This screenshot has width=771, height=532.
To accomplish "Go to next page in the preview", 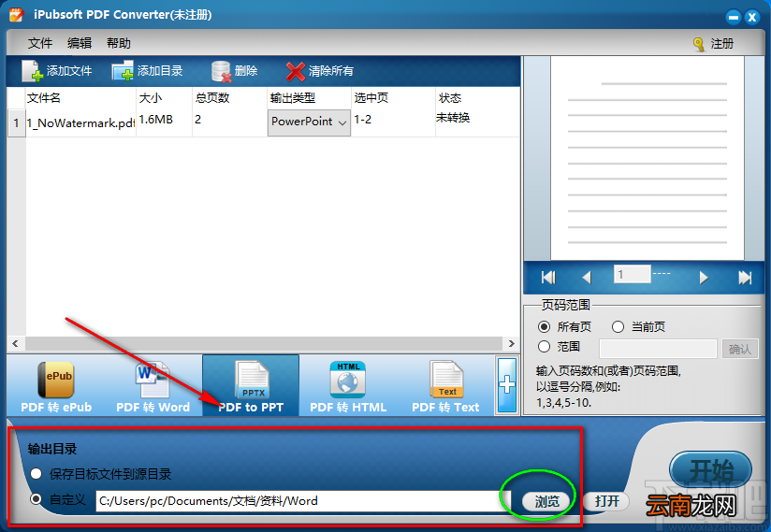I will pyautogui.click(x=704, y=278).
